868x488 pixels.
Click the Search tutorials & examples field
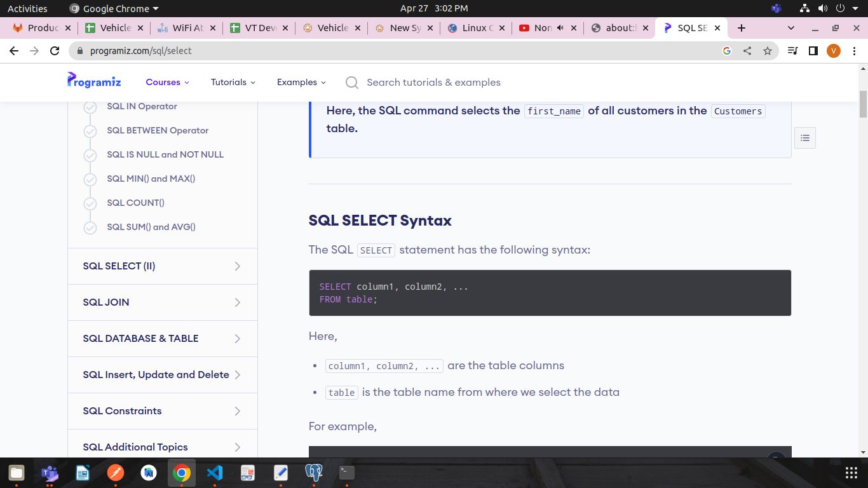433,83
